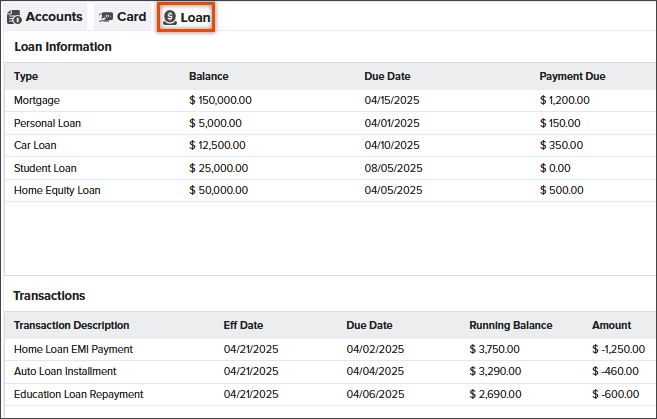657x419 pixels.
Task: Click the Loan dollar coin icon
Action: click(x=170, y=18)
